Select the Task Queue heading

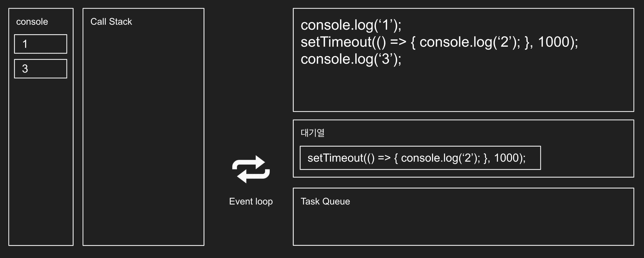tap(325, 201)
